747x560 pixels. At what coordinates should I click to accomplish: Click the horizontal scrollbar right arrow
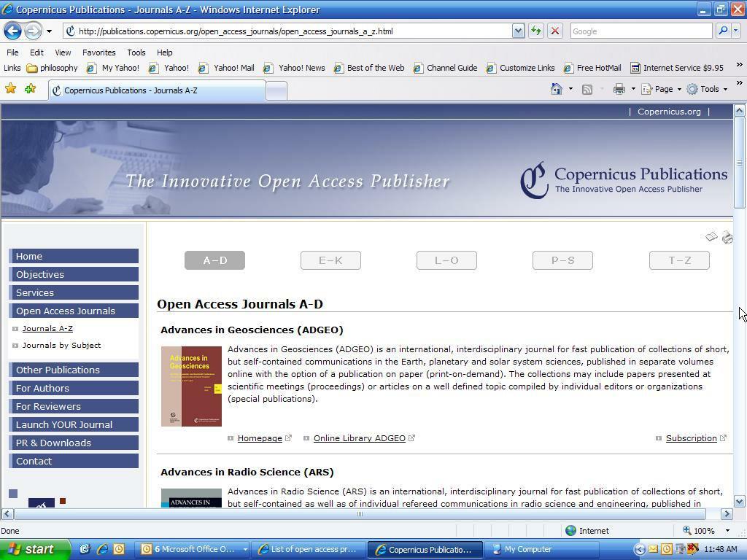(x=727, y=514)
